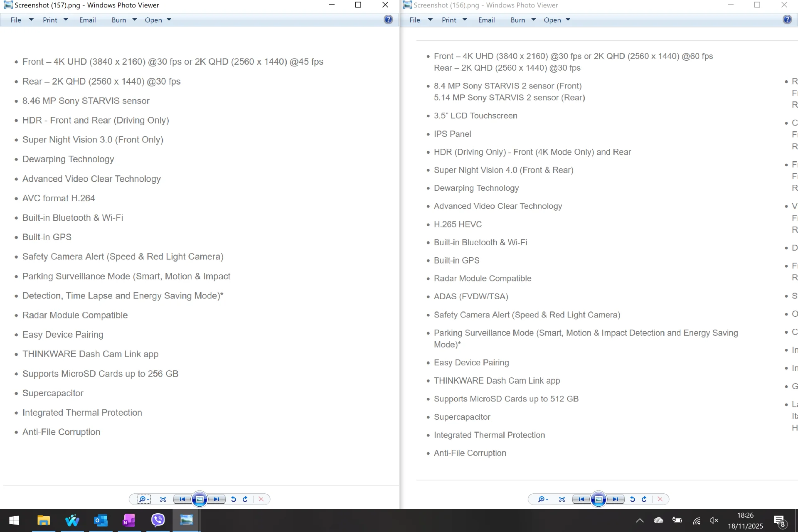Click OneDrive cloud tray icon

point(658,520)
